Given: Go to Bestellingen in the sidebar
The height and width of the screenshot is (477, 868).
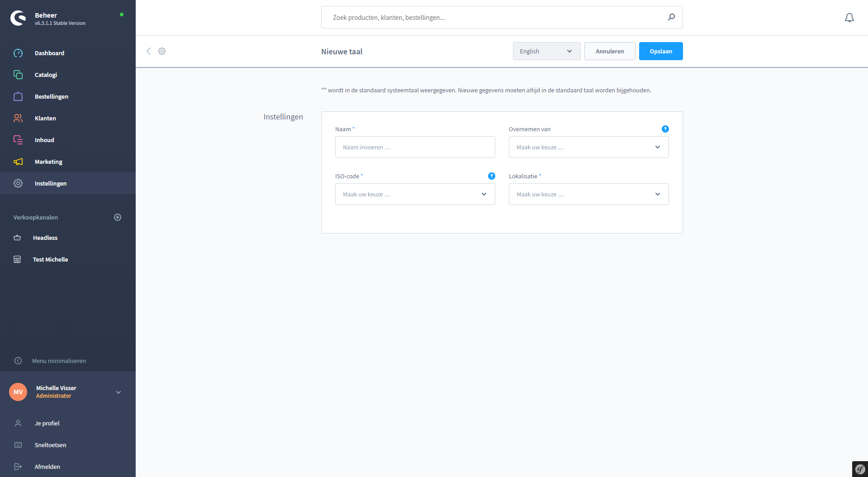Looking at the screenshot, I should click(52, 96).
